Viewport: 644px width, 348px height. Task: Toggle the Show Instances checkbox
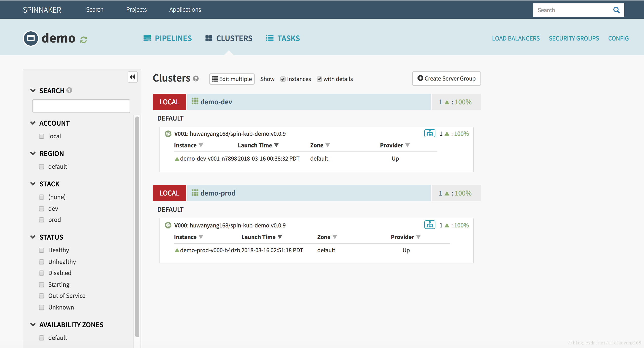pyautogui.click(x=283, y=79)
